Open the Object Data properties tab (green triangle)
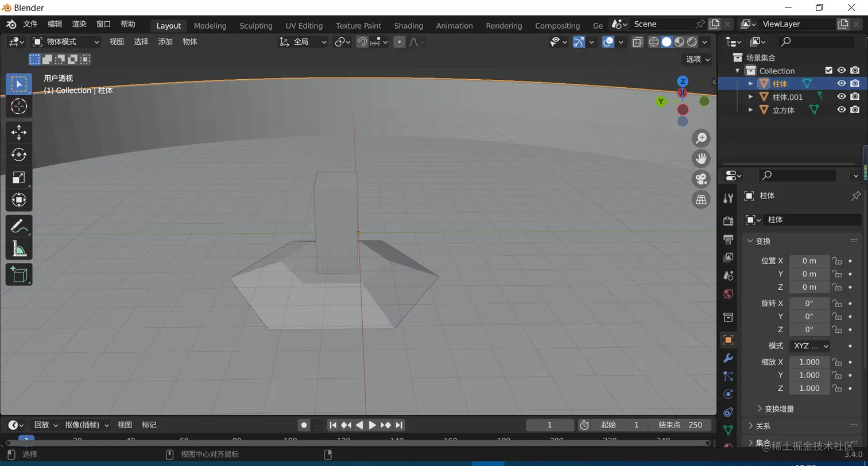 pos(728,430)
